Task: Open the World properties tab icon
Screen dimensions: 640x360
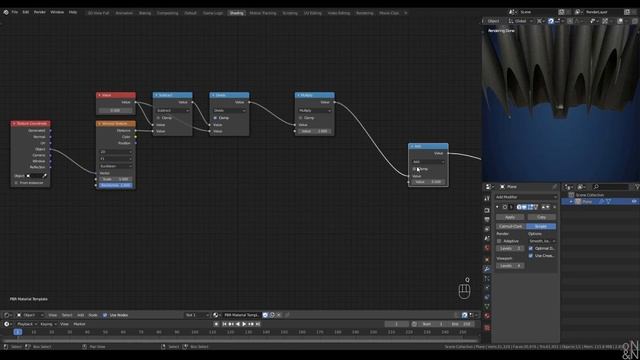Action: point(487,248)
